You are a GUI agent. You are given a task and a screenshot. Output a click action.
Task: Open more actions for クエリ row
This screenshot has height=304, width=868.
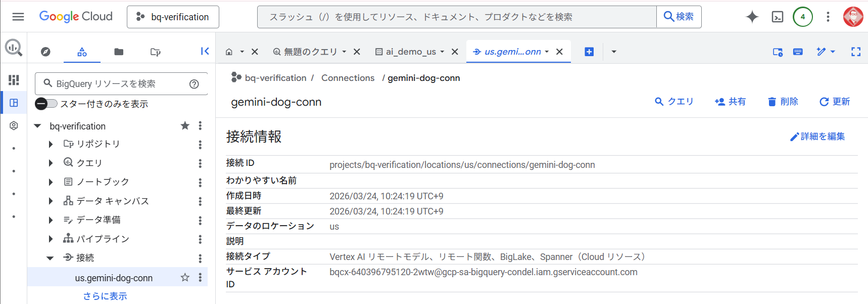pyautogui.click(x=200, y=163)
